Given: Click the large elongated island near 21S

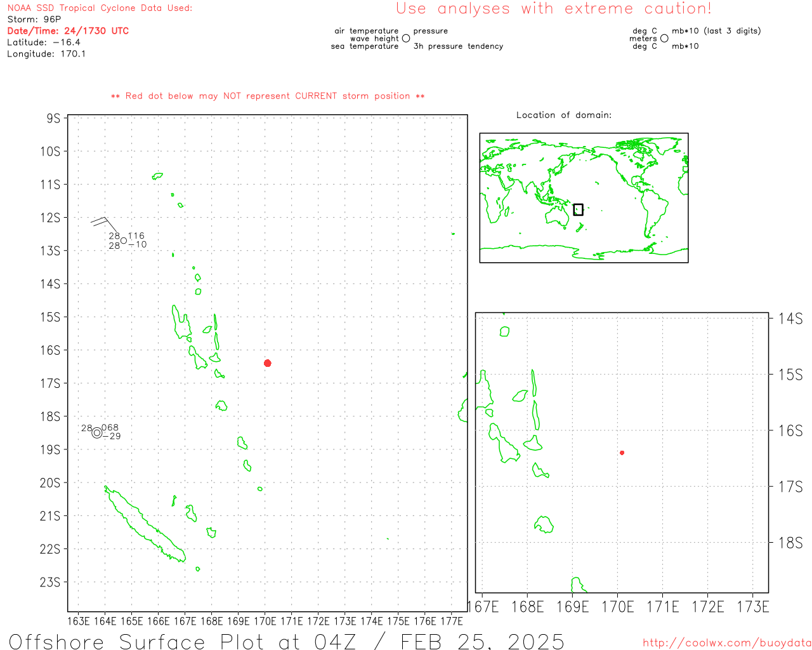Looking at the screenshot, I should (145, 524).
